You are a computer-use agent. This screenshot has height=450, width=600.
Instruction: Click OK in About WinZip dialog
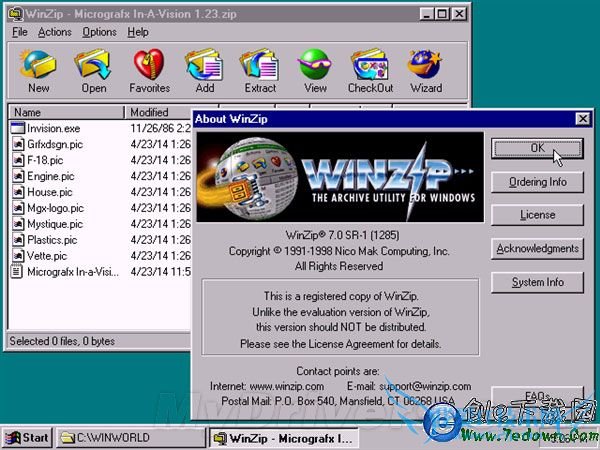(537, 148)
